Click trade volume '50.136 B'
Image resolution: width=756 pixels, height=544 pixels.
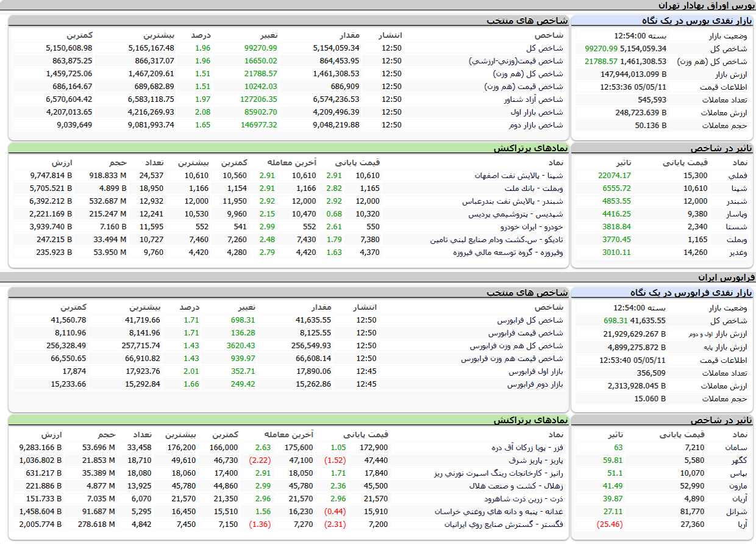[x=651, y=126]
